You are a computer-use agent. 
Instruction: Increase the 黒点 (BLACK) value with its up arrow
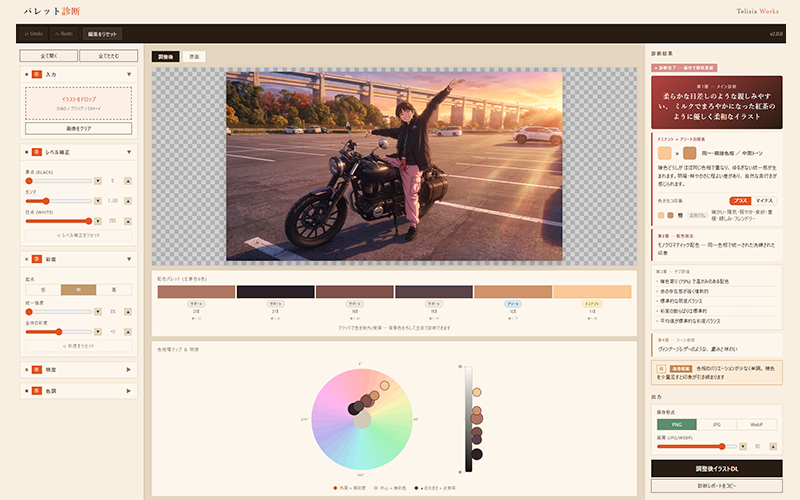[128, 181]
